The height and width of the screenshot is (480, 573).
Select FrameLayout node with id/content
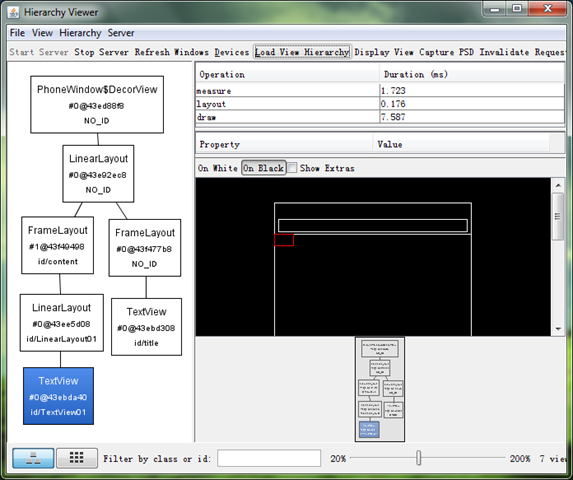coord(58,245)
